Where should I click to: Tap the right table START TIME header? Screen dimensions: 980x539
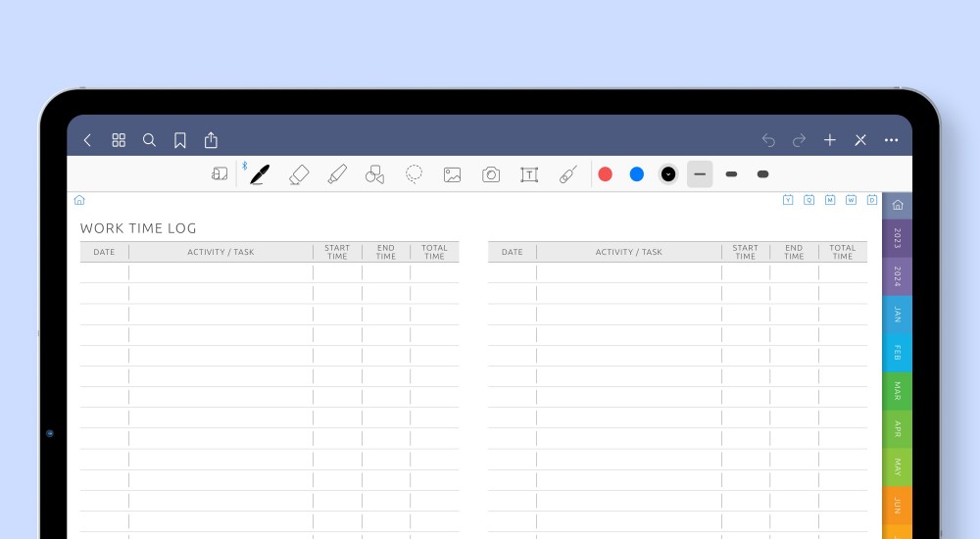[745, 252]
